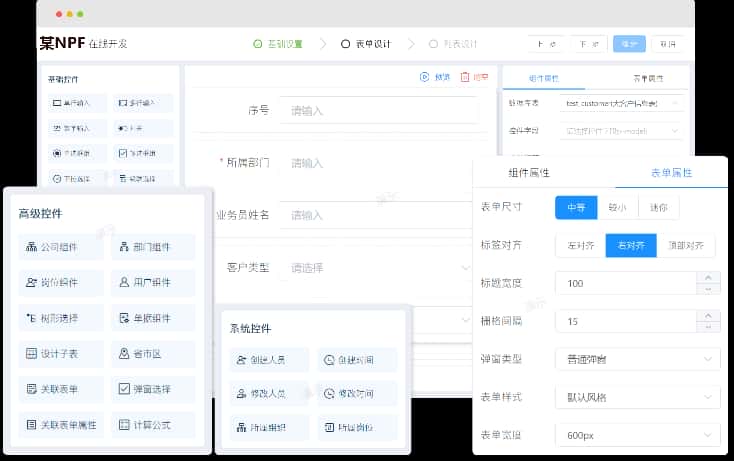Switch to the 组件属性 tab
The image size is (734, 461).
click(542, 172)
